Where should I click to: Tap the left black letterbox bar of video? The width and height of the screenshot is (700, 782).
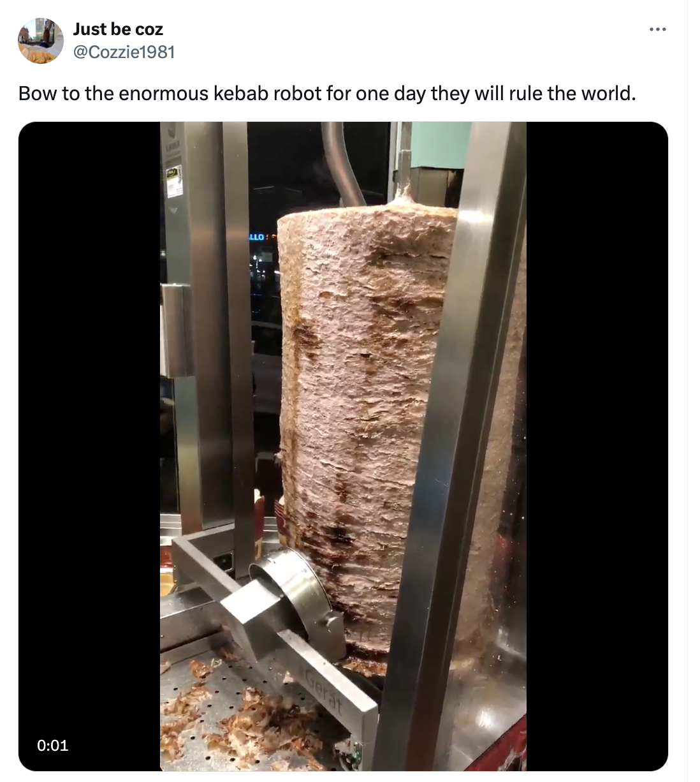click(89, 446)
